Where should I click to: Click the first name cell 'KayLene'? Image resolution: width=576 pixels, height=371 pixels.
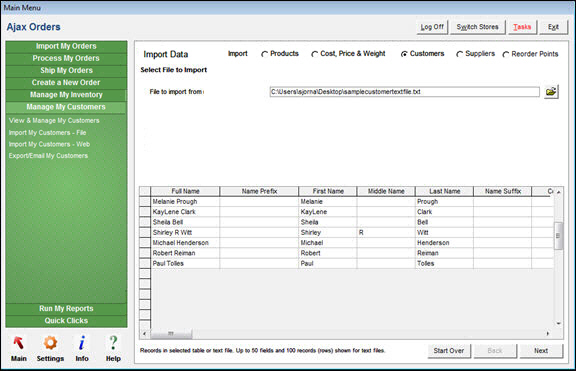[x=328, y=212]
